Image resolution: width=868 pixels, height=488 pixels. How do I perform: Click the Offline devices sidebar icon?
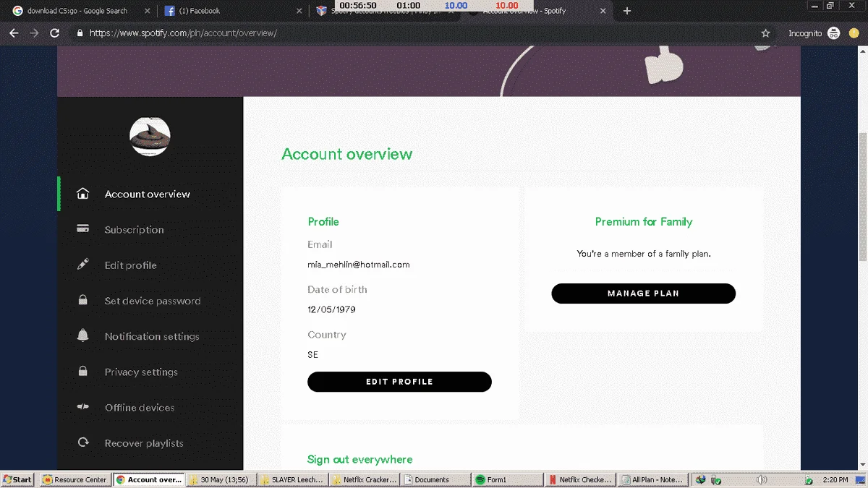pyautogui.click(x=83, y=407)
